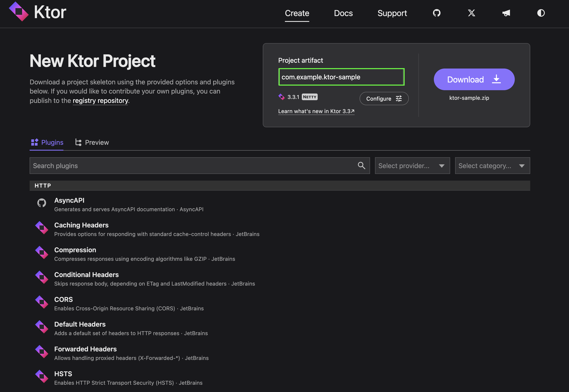Open the Ktor GitHub repository icon
The height and width of the screenshot is (392, 569).
pyautogui.click(x=437, y=13)
